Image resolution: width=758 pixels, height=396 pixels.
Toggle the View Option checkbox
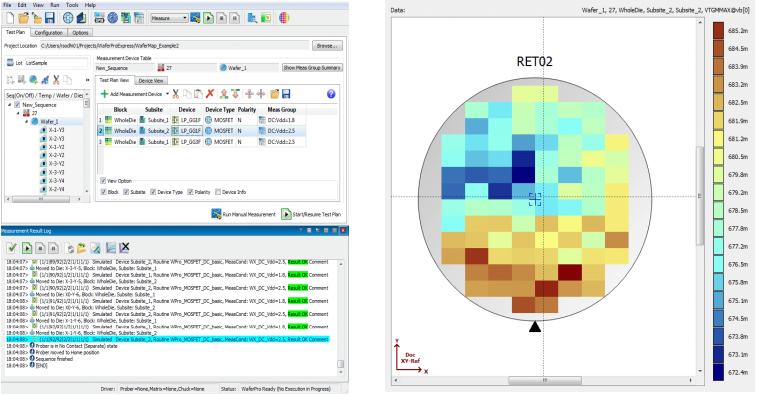pos(103,180)
